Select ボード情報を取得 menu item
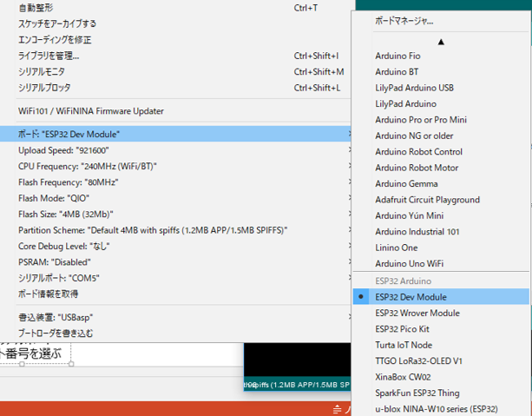Viewport: 532px width, 416px height. tap(175, 294)
